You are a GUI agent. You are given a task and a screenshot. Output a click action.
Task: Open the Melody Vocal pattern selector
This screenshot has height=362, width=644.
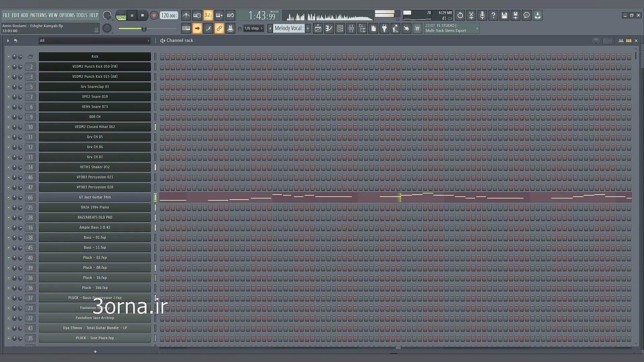[x=288, y=28]
